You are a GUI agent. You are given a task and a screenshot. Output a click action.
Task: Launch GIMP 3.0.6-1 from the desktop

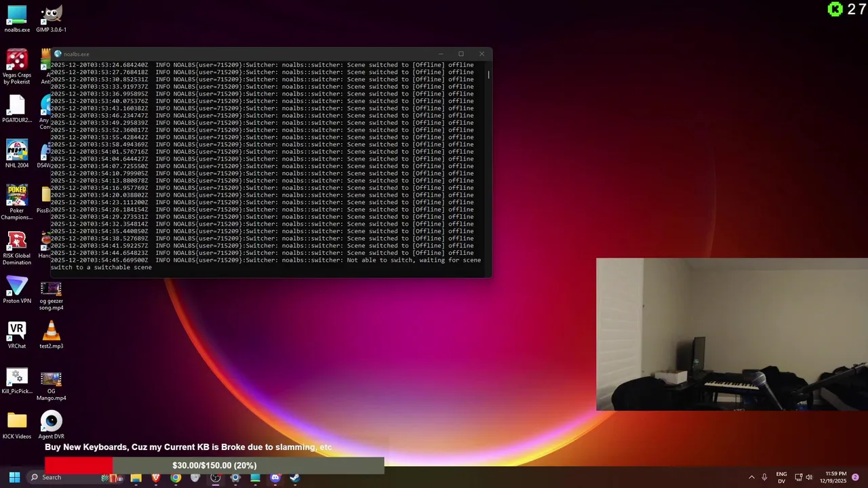51,19
